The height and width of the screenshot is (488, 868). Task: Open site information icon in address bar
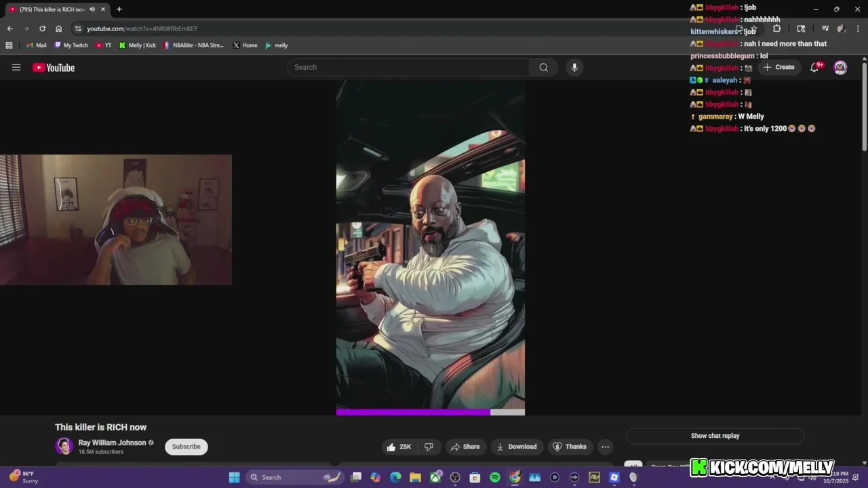pyautogui.click(x=78, y=28)
